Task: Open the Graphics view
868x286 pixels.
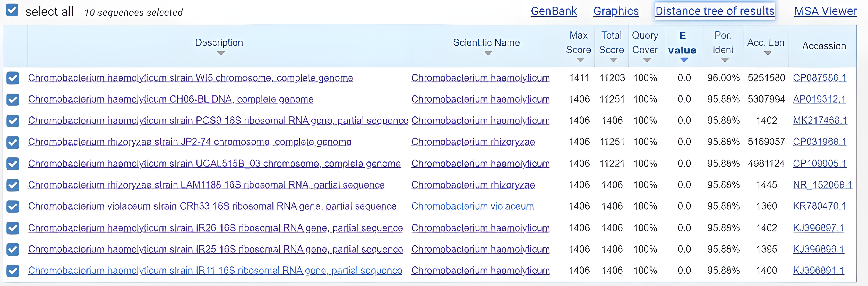Action: click(616, 11)
